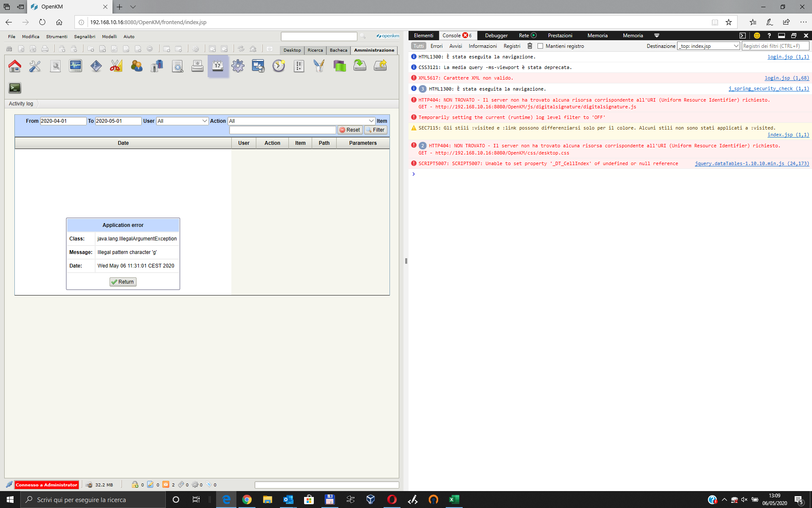Click the From date input field
The width and height of the screenshot is (812, 508).
(x=63, y=121)
